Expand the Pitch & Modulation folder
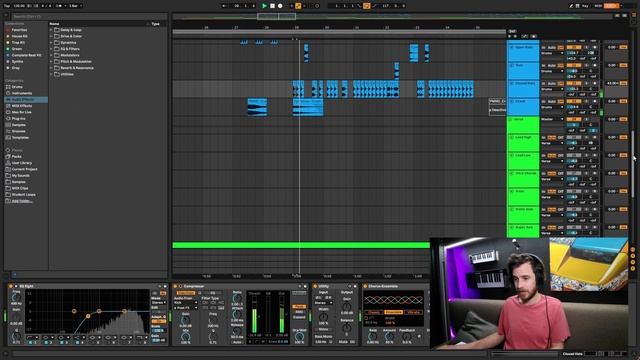 point(51,62)
